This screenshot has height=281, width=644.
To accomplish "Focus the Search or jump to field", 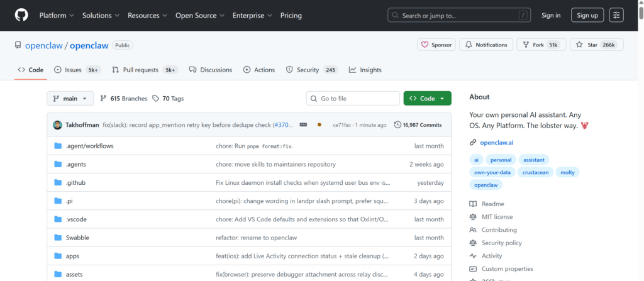I will tap(459, 15).
